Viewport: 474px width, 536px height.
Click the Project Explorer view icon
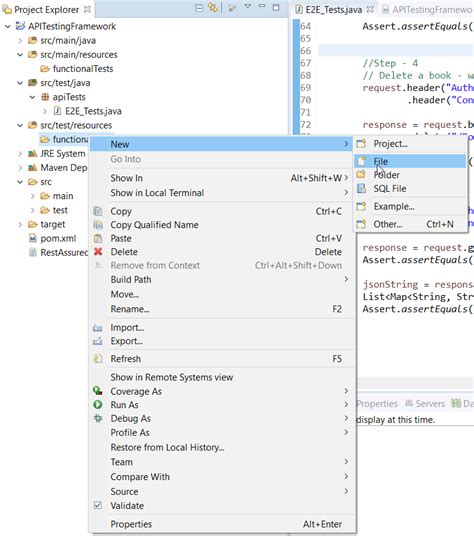tap(7, 10)
